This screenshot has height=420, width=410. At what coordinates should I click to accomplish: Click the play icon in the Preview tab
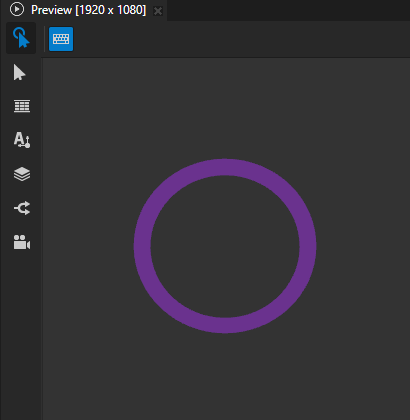point(17,9)
